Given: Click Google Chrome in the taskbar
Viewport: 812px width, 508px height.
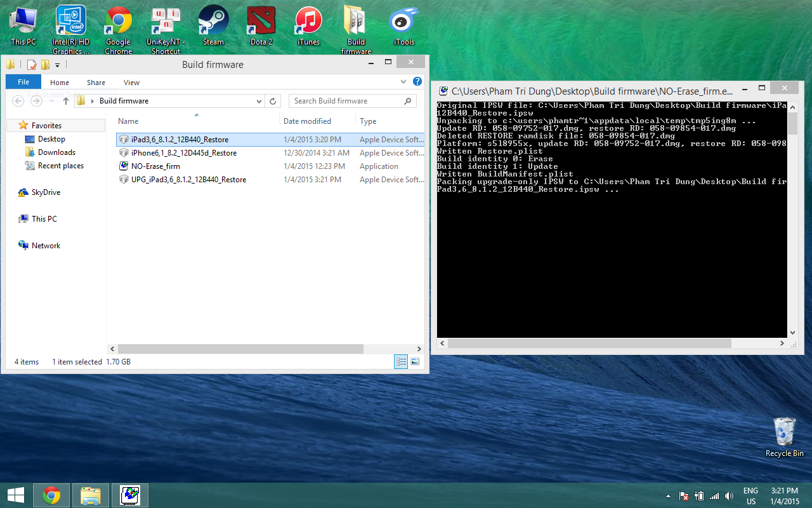Looking at the screenshot, I should pyautogui.click(x=51, y=495).
